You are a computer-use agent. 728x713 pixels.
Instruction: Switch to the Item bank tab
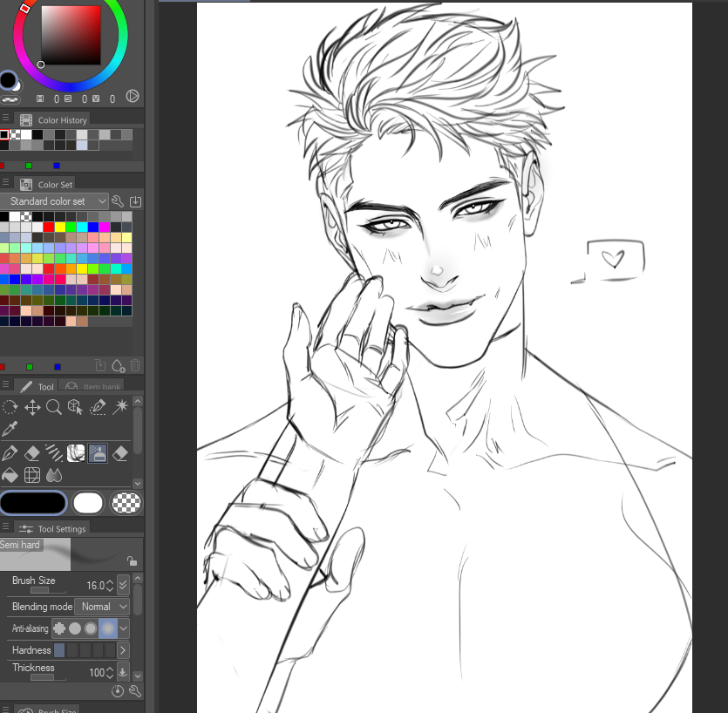point(92,386)
